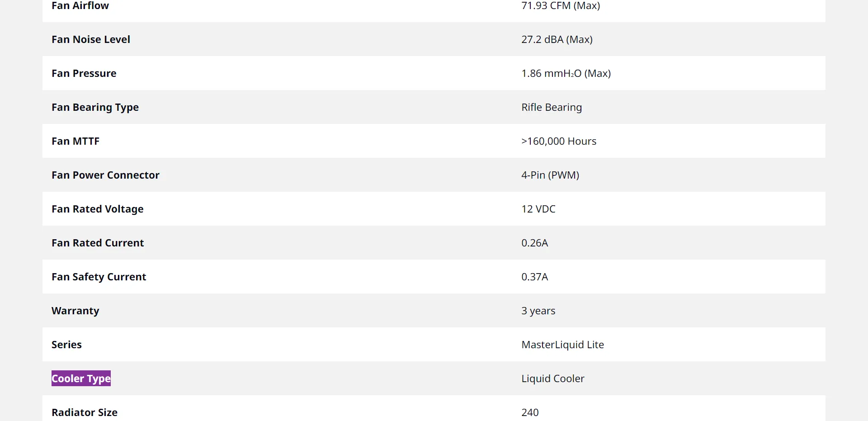868x421 pixels.
Task: Click the >160,000 Hours value
Action: (x=559, y=141)
